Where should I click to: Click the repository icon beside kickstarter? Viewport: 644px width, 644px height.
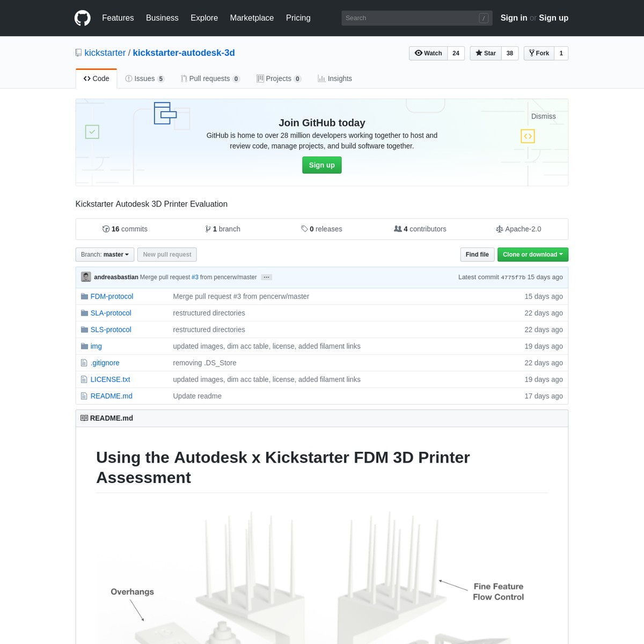[x=79, y=53]
